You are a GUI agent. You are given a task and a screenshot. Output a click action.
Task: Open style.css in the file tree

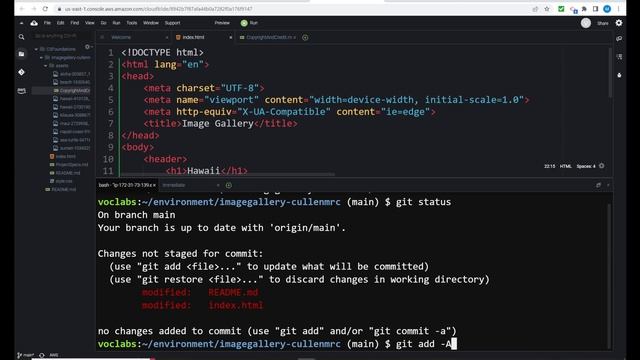pos(62,181)
